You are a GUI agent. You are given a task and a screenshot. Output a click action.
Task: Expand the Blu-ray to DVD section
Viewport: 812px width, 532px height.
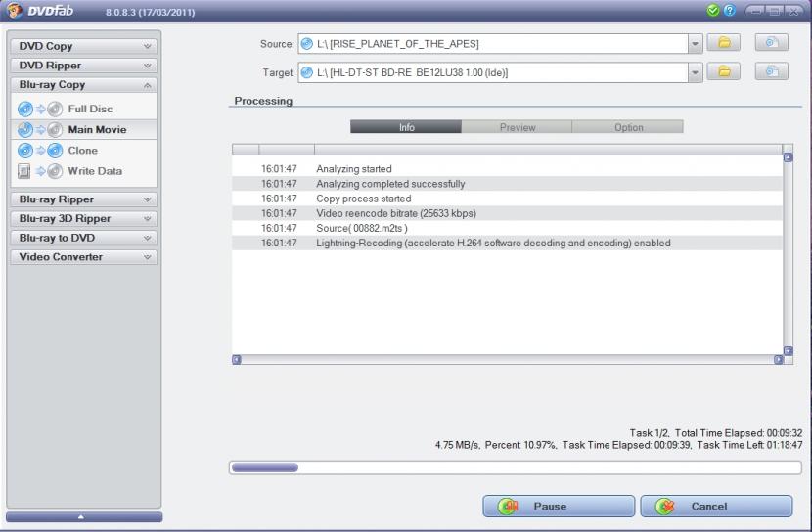83,238
